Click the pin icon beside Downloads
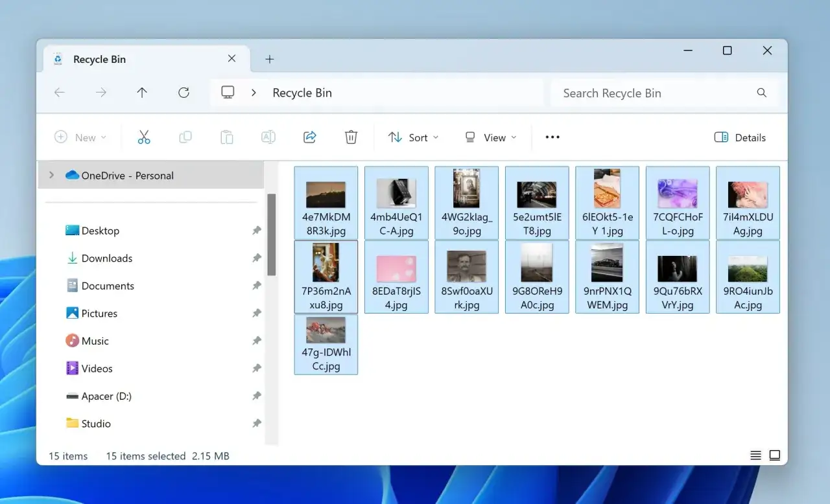 coord(257,258)
